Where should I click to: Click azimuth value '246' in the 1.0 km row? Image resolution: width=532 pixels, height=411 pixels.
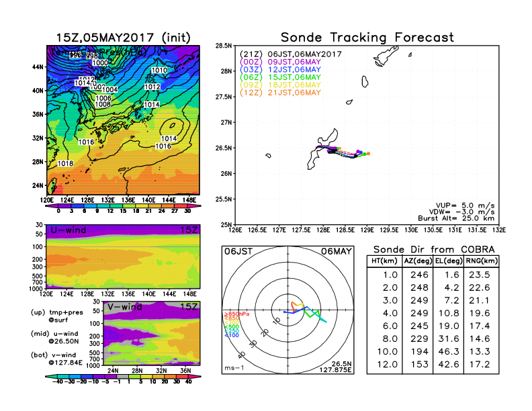pyautogui.click(x=419, y=275)
